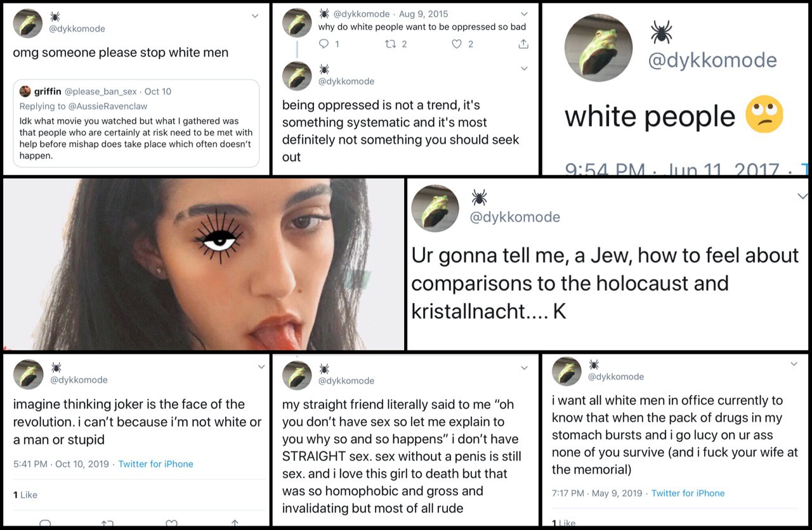This screenshot has width=812, height=530.
Task: Click the frog avatar on the Kristallnacht tweet
Action: pyautogui.click(x=435, y=209)
